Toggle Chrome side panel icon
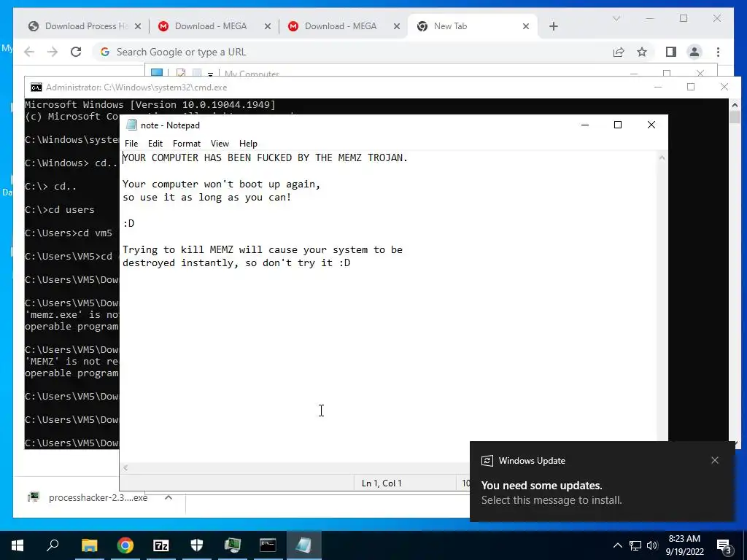Viewport: 747px width, 560px height. pos(671,52)
